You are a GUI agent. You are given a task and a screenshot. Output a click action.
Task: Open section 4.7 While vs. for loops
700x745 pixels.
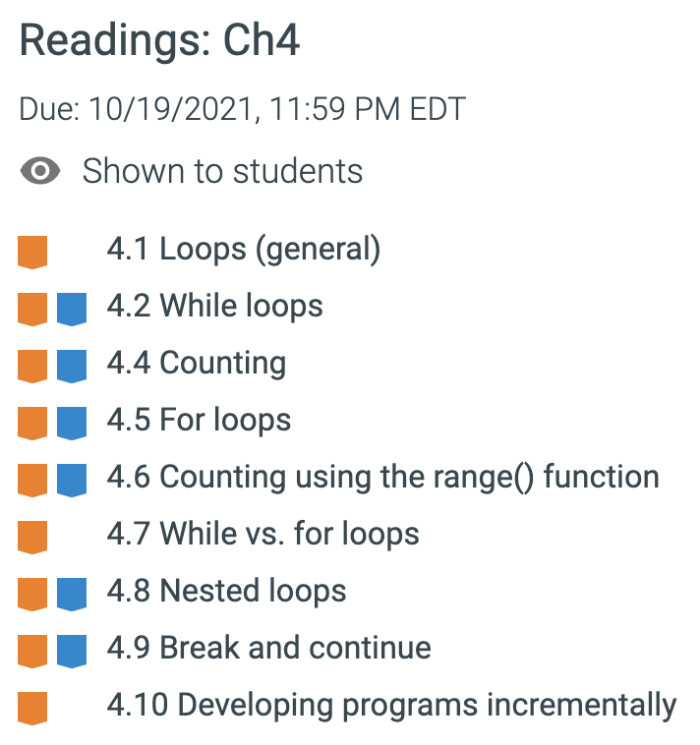click(262, 534)
